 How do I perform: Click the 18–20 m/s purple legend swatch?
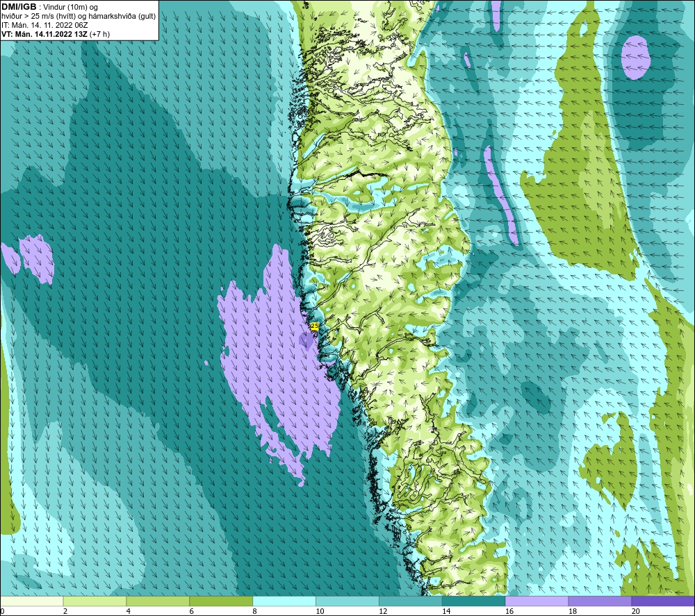[600, 601]
